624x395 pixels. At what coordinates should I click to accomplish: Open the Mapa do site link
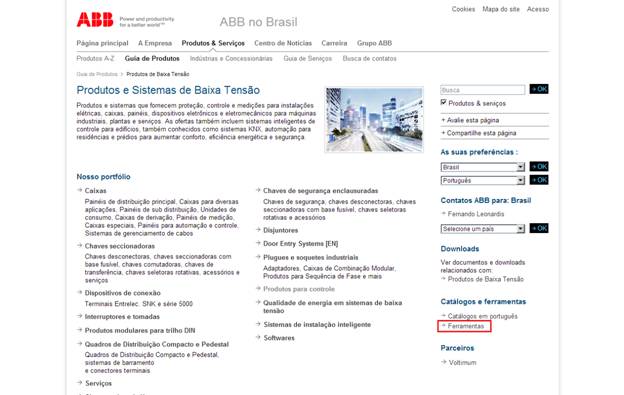click(501, 9)
